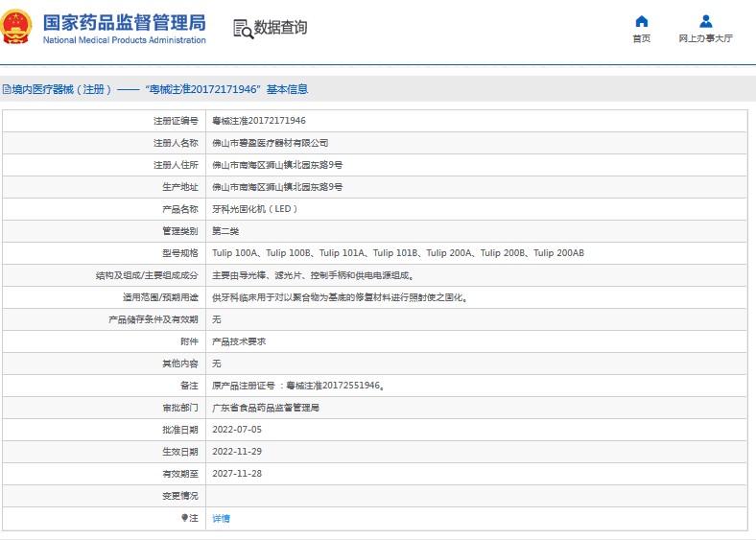756x540 pixels.
Task: Click the 生效日期 label
Action: [180, 453]
